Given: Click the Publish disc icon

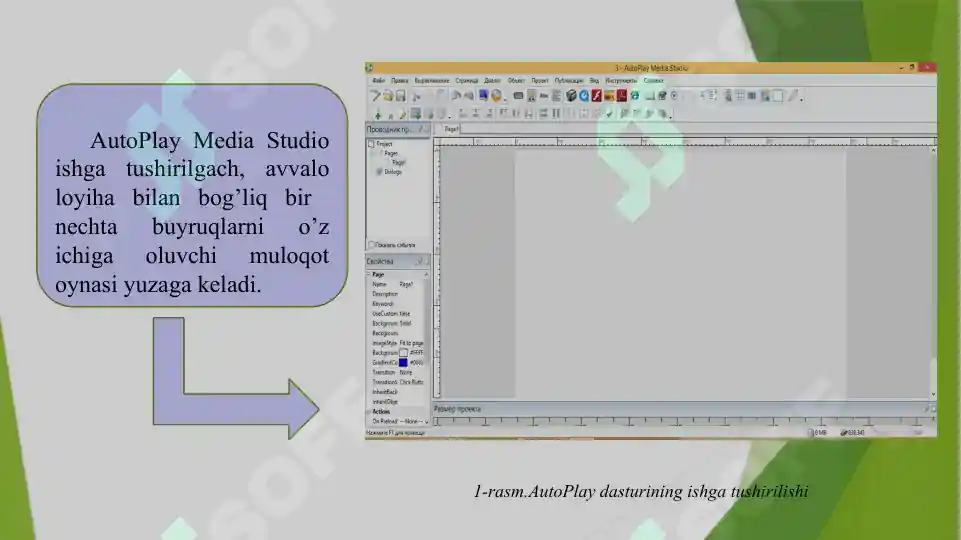Looking at the screenshot, I should tap(496, 96).
